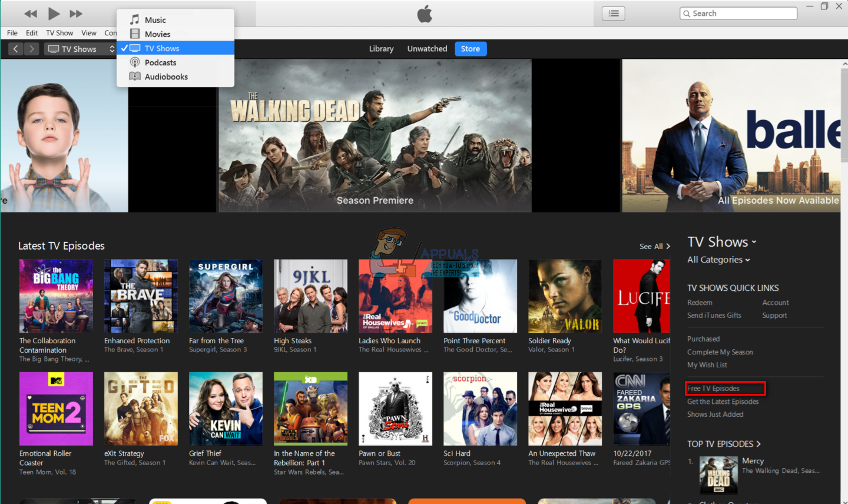
Task: Click the "Enhanced Protection" episode title
Action: click(x=137, y=341)
